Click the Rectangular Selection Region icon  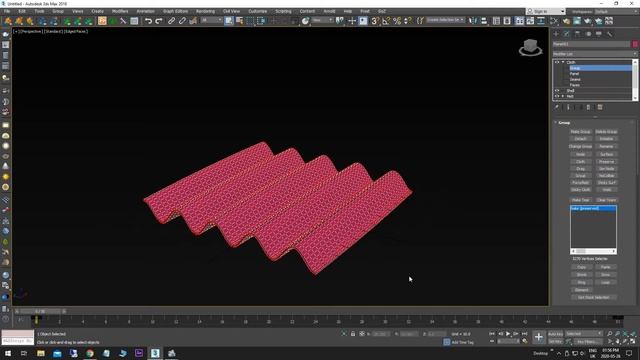pos(250,21)
